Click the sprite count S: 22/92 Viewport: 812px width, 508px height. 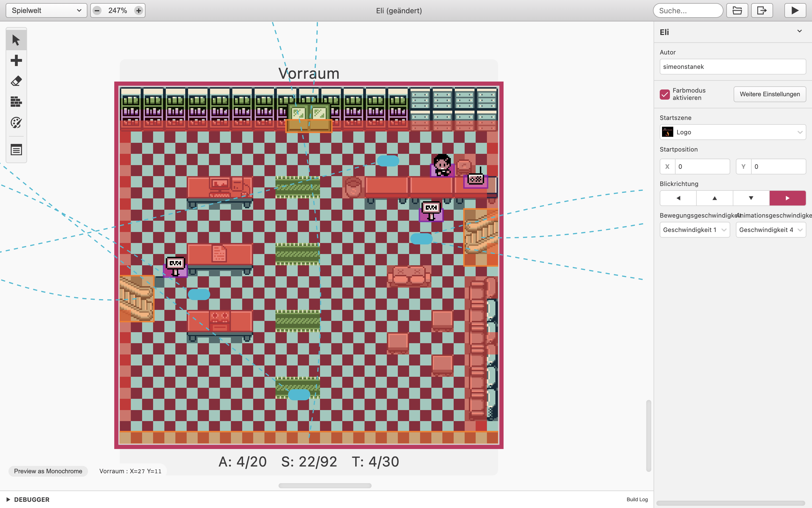tap(309, 462)
